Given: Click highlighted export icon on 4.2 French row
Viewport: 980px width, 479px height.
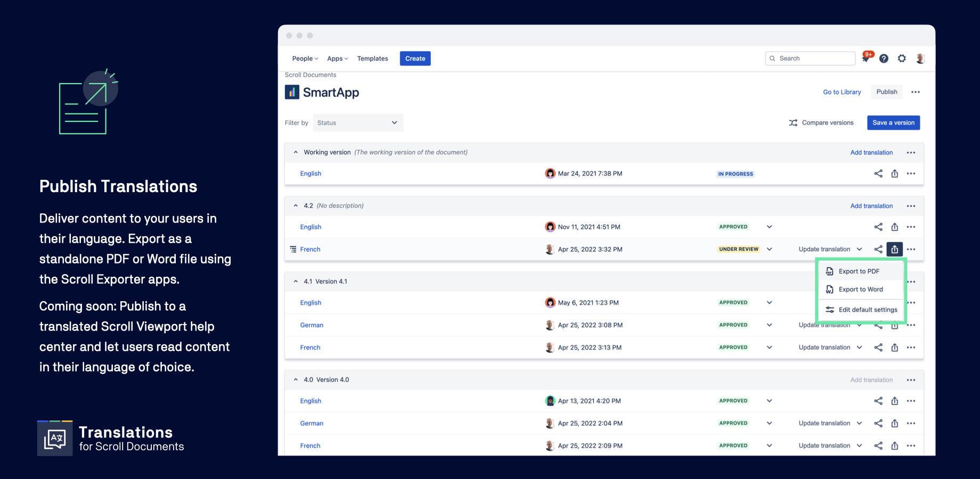Looking at the screenshot, I should pos(895,249).
